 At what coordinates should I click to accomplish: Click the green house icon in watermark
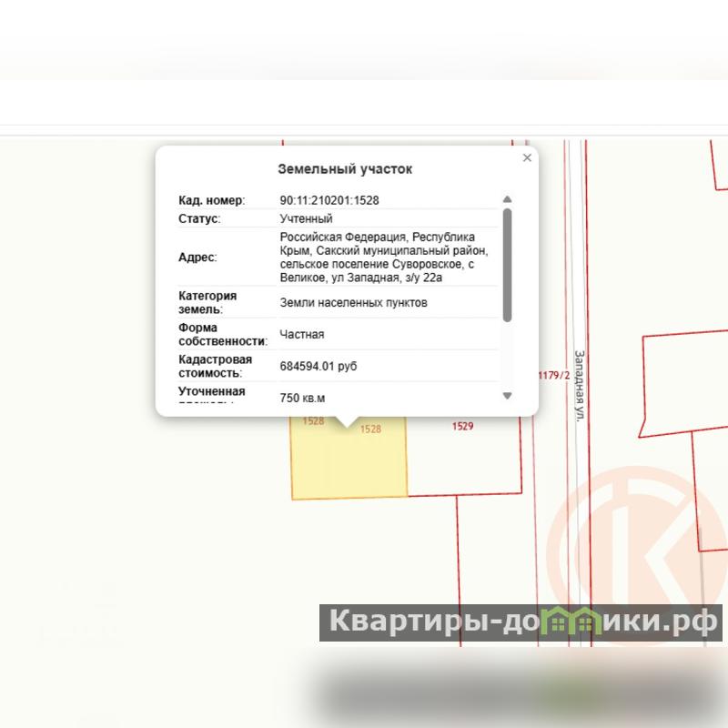[x=574, y=623]
